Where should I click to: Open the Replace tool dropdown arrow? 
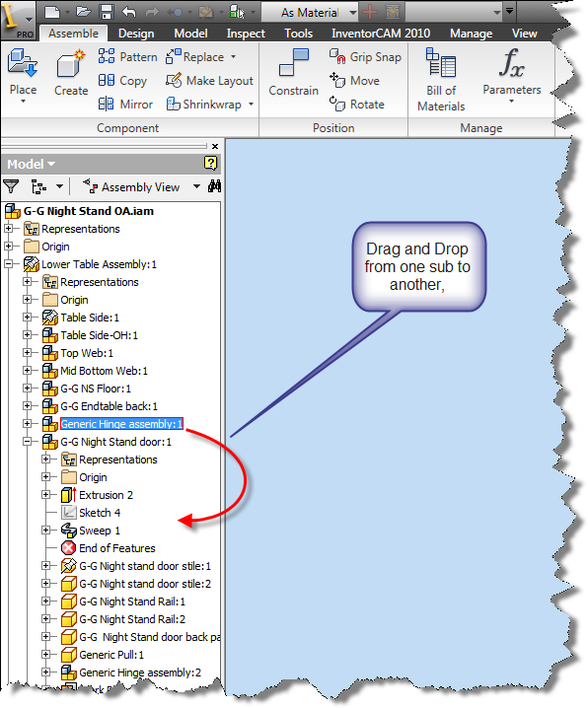234,57
